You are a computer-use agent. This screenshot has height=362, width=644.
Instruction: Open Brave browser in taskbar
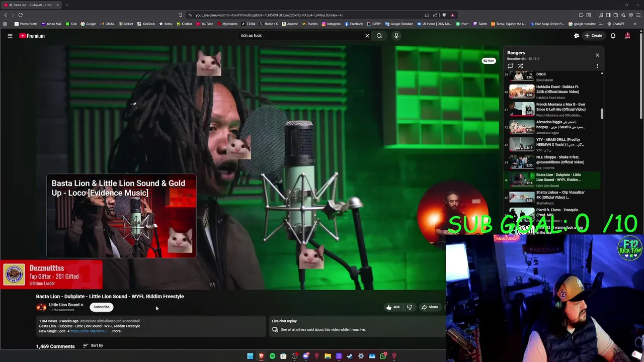click(261, 356)
